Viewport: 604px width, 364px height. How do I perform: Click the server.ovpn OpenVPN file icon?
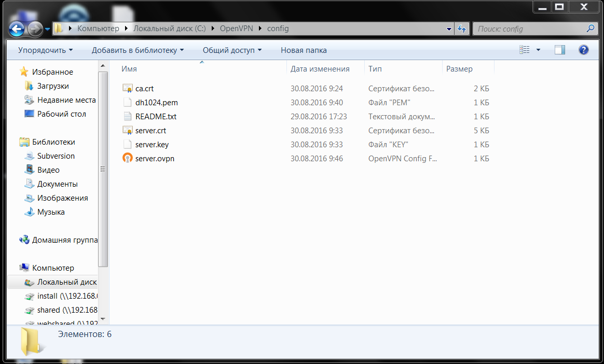tap(128, 158)
